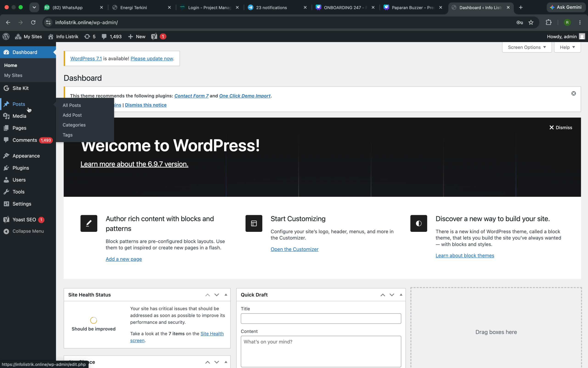Open the Posts sidebar menu
Screen dimensions: 588x368
coord(28,104)
